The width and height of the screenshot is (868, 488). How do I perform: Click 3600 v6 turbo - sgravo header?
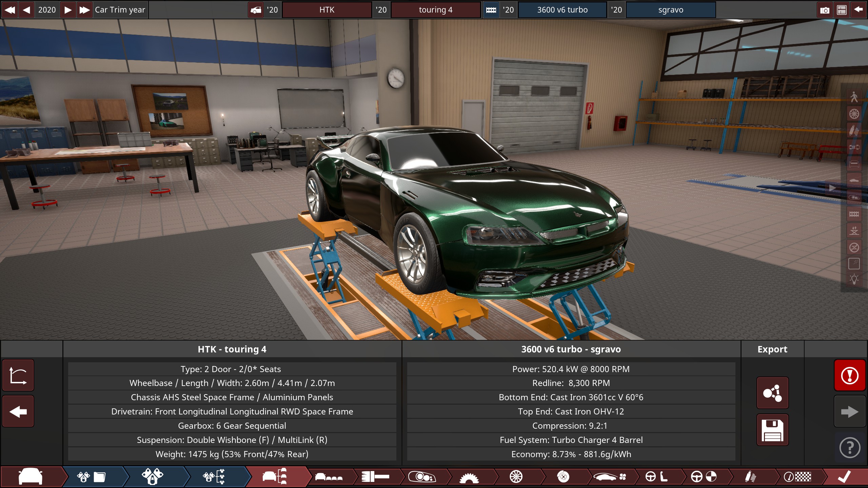click(x=571, y=349)
